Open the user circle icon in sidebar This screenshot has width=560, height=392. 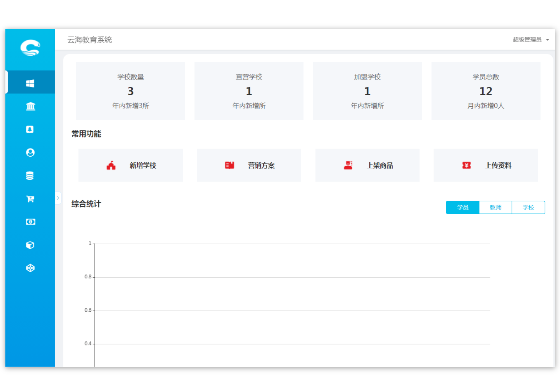[30, 152]
